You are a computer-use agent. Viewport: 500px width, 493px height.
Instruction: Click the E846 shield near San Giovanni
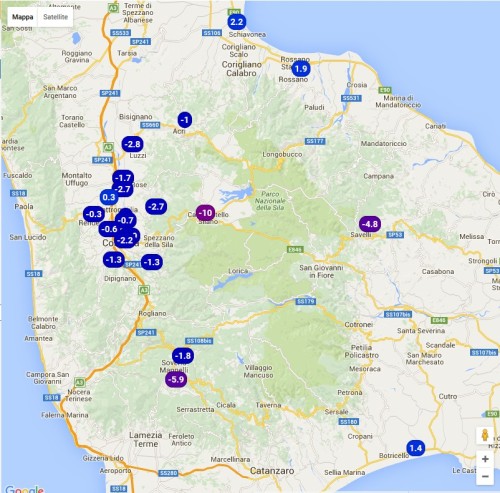pyautogui.click(x=295, y=249)
